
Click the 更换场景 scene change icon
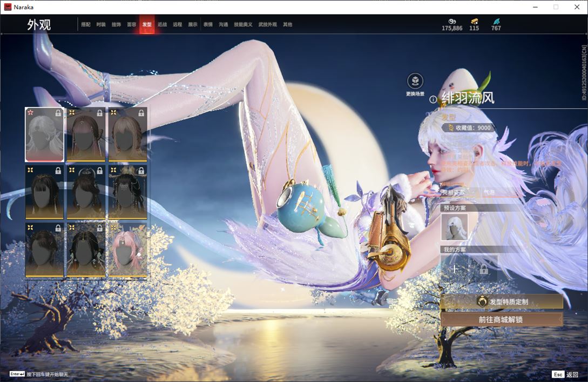415,81
